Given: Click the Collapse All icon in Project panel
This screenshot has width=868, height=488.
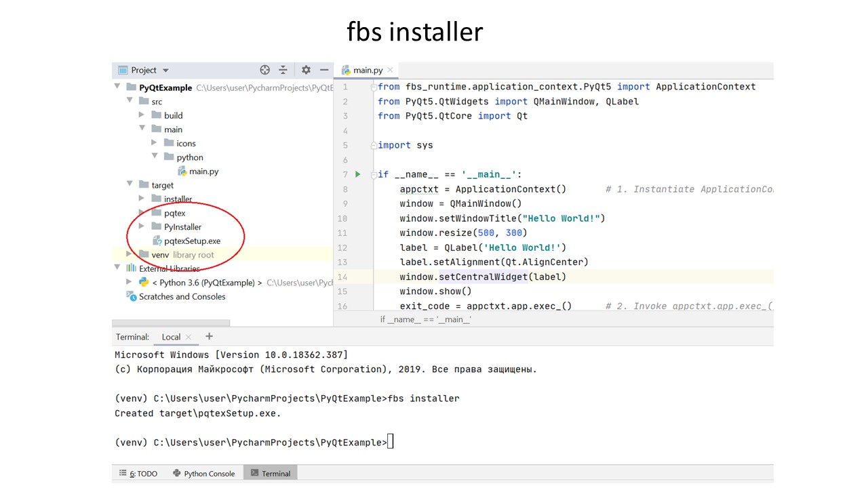Looking at the screenshot, I should point(283,70).
